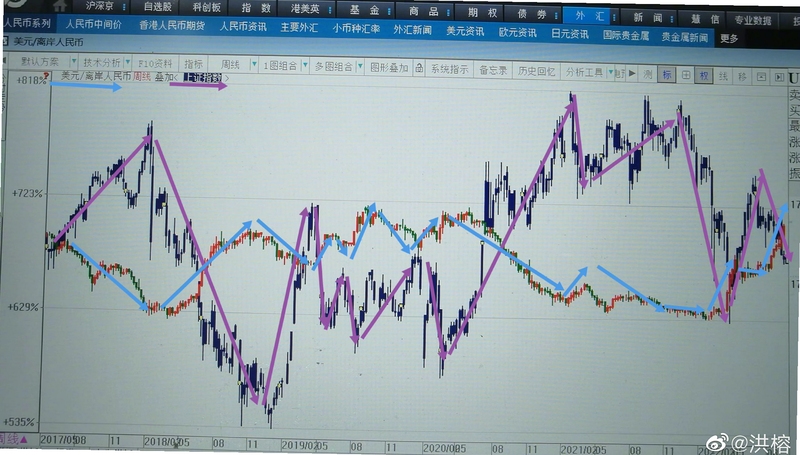This screenshot has width=800, height=455.
Task: Click the 图形叠加 overlay button
Action: 389,67
